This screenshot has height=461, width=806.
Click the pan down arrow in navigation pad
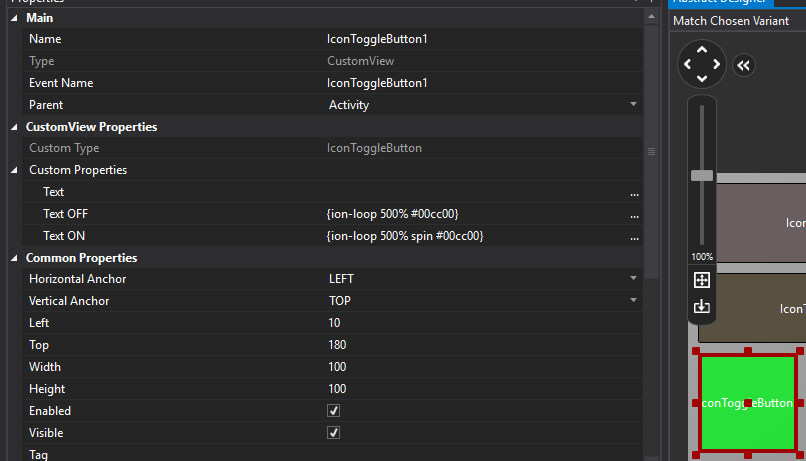702,80
